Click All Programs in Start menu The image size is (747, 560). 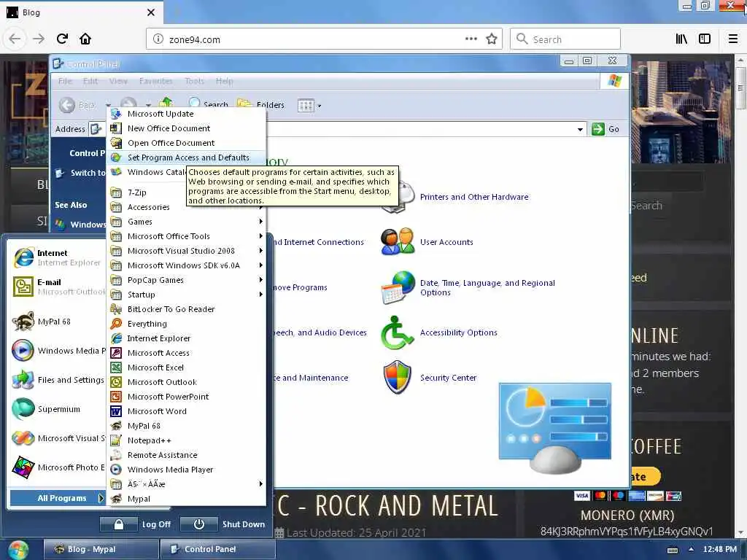(x=57, y=498)
